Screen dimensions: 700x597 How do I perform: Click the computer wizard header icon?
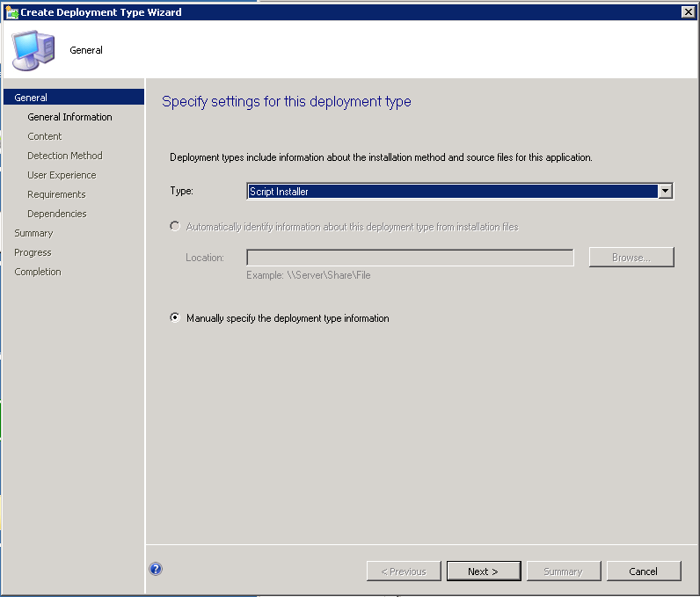click(33, 49)
